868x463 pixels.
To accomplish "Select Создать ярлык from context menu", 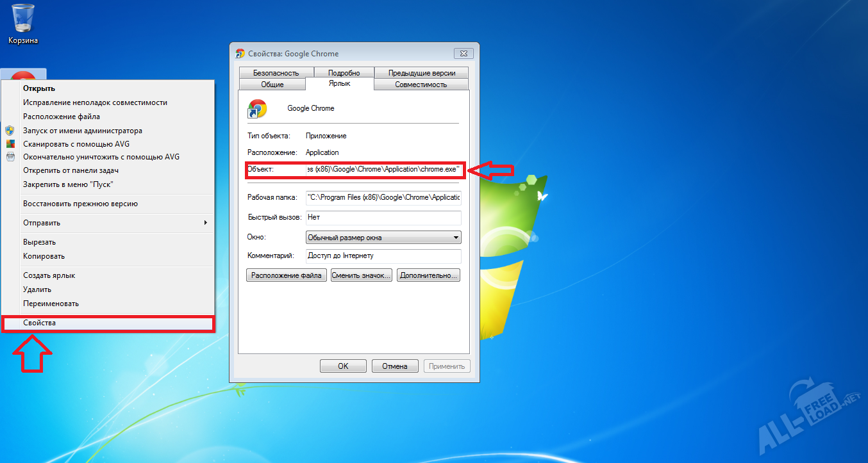I will 49,275.
